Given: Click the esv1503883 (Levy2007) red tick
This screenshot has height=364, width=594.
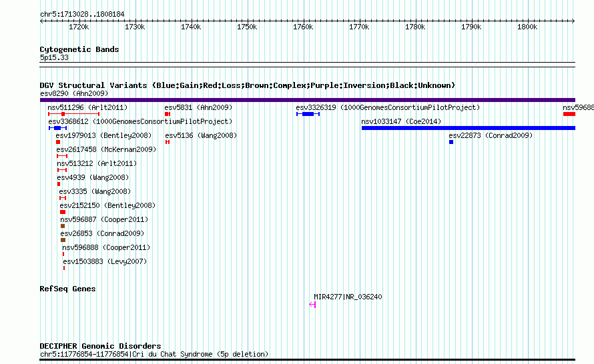Looking at the screenshot, I should [64, 268].
